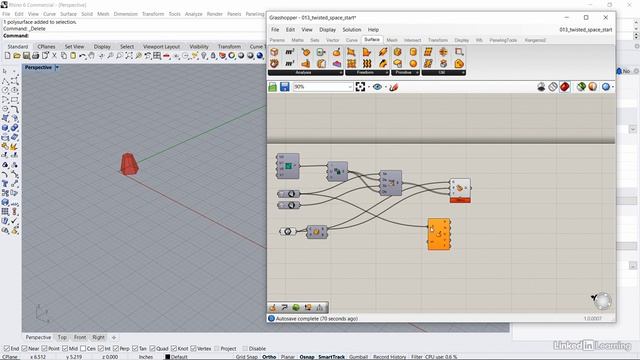640x360 pixels.
Task: Toggle the Perp osnap checkbox
Action: (116, 349)
